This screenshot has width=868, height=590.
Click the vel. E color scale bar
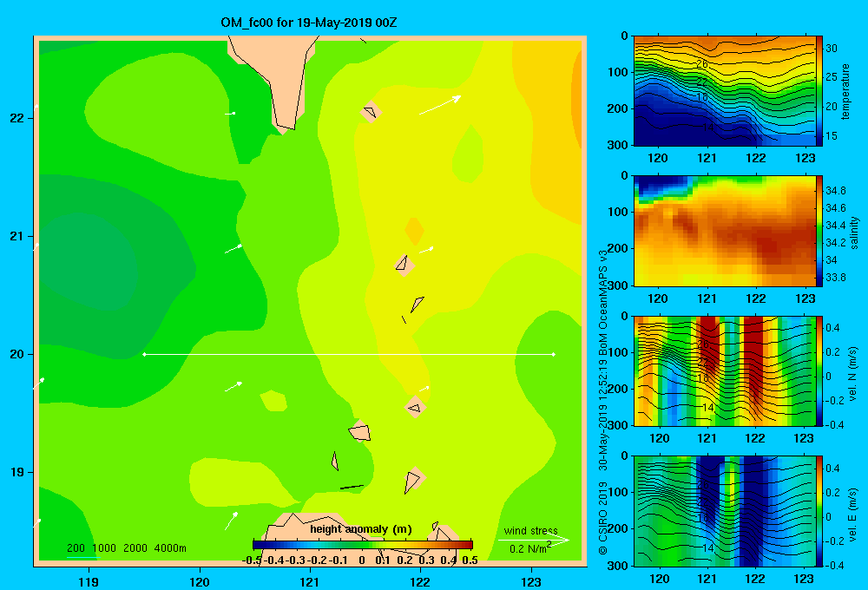819,511
